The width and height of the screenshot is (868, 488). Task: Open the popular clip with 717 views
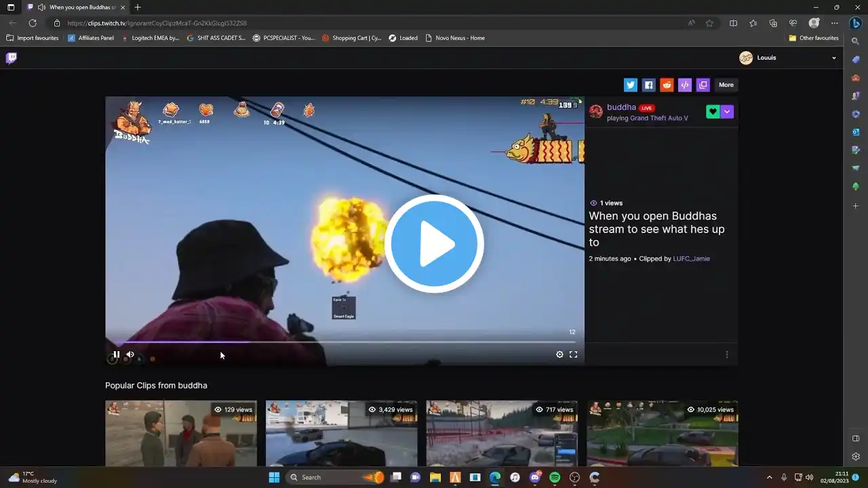point(502,433)
